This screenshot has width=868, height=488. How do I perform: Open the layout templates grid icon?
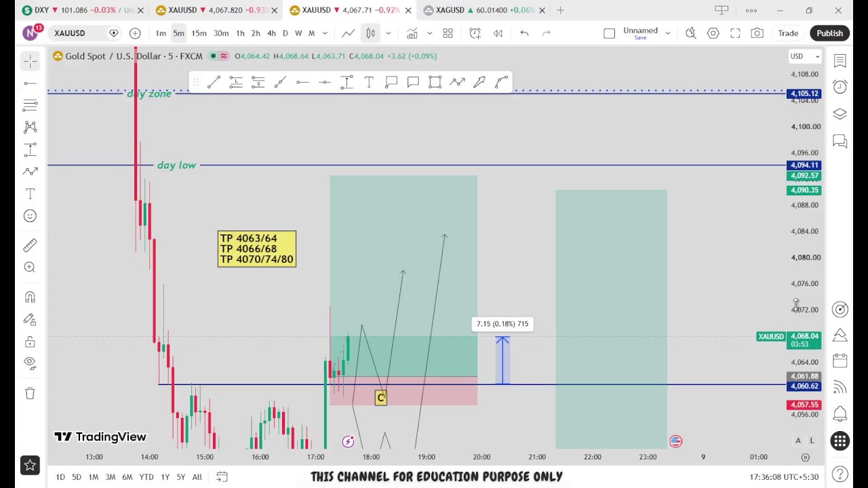tap(448, 33)
